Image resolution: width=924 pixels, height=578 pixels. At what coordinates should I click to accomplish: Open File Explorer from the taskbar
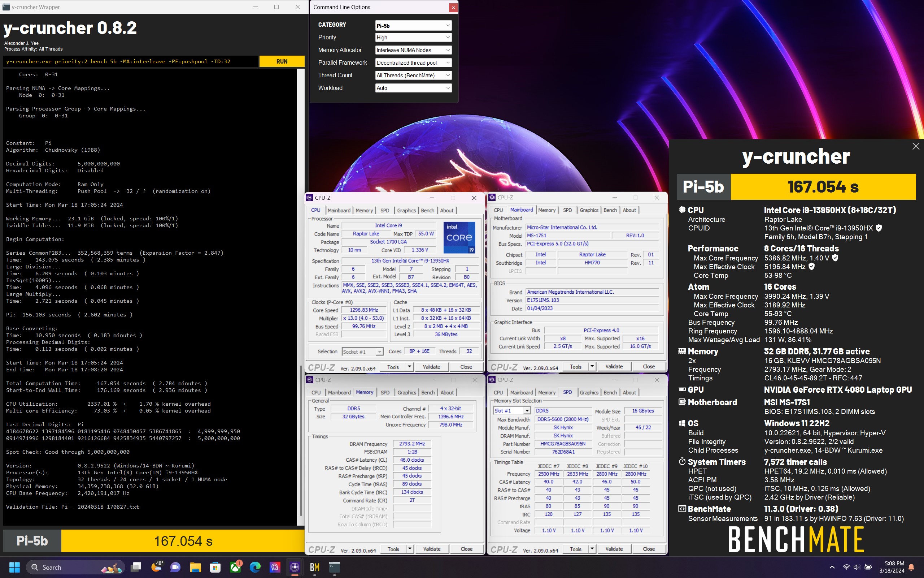tap(196, 567)
